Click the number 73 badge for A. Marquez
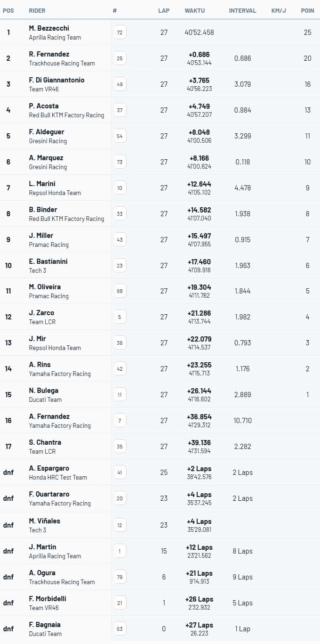 [x=120, y=162]
